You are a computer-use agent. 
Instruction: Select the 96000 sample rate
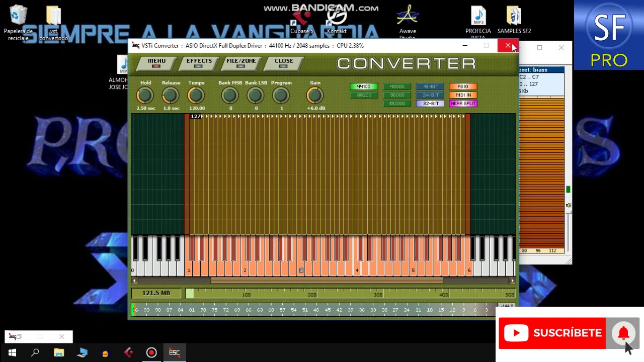397,95
